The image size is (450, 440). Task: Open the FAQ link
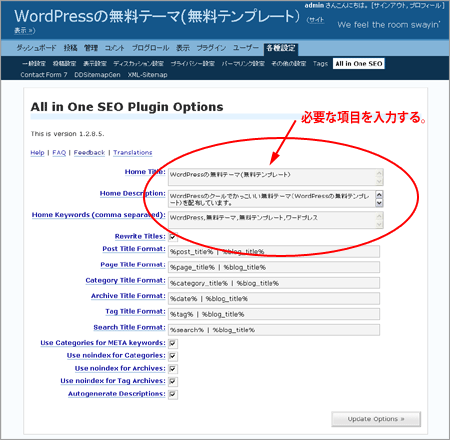(59, 153)
